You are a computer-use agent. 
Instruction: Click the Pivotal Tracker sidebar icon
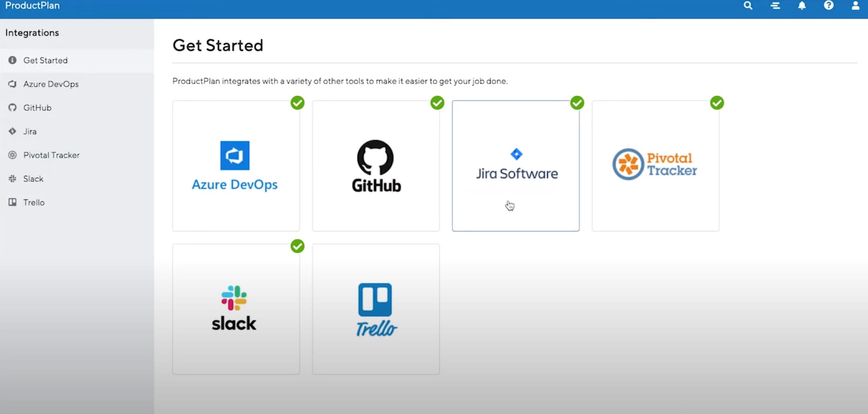[13, 155]
